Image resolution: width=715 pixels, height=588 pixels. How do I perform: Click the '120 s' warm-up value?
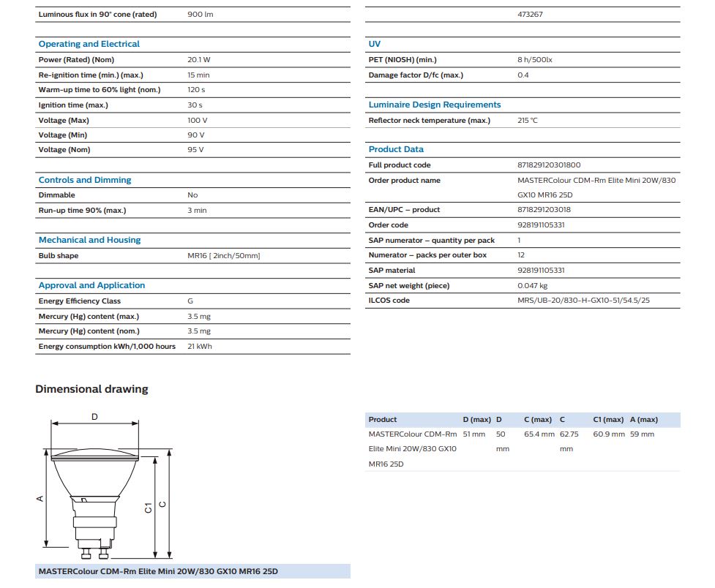tap(196, 90)
